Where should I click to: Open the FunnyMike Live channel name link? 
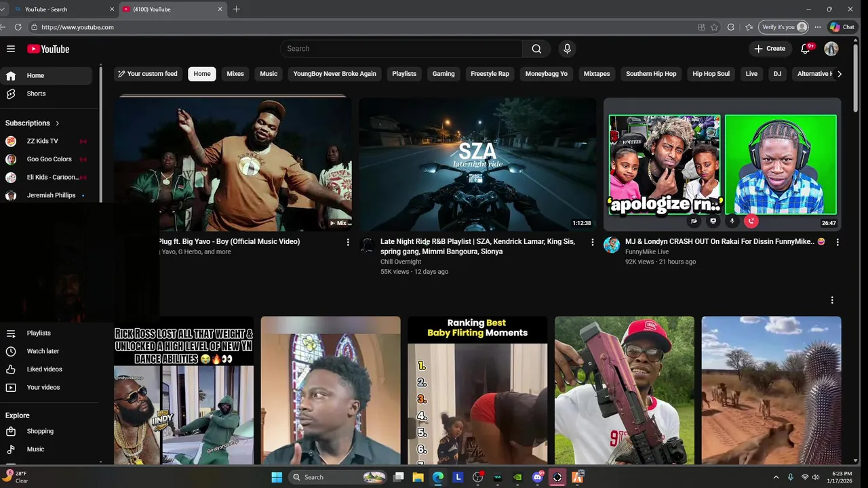click(647, 252)
